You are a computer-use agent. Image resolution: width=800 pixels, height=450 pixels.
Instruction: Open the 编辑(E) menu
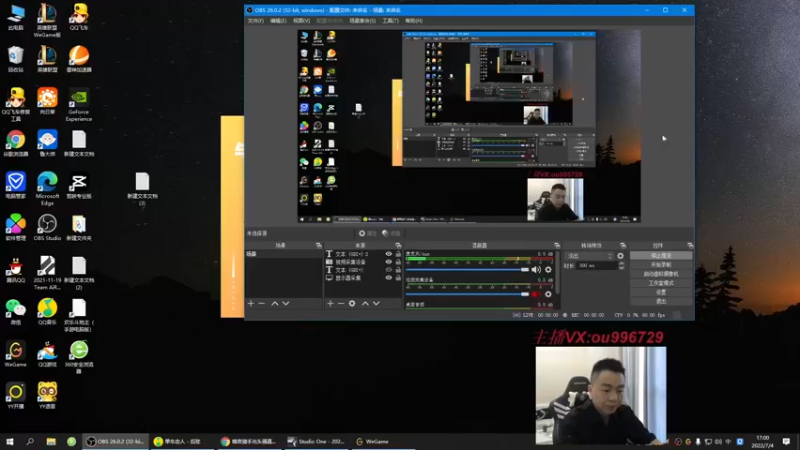point(278,21)
